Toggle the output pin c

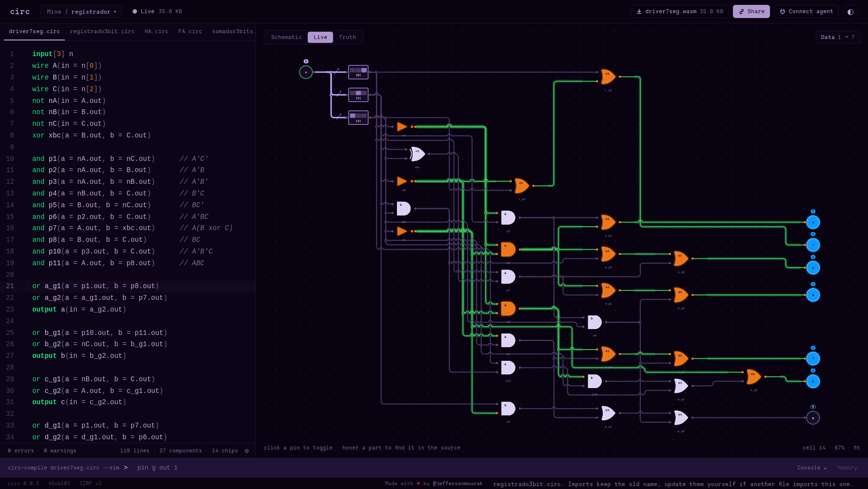point(813,245)
